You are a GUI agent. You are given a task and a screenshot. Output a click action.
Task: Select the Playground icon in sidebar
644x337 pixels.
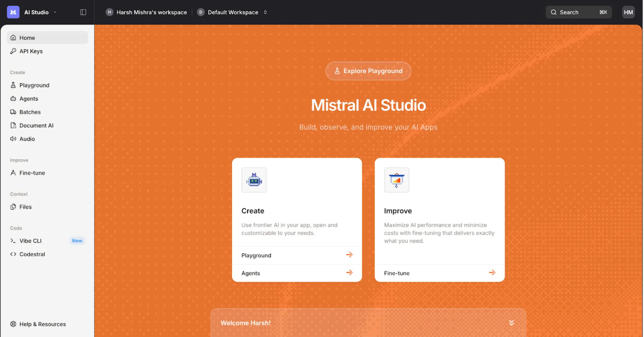pos(13,85)
